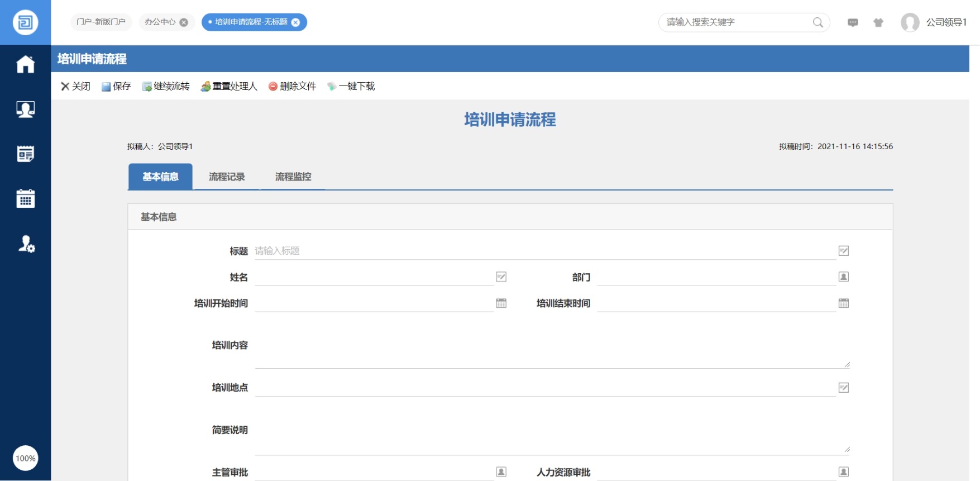
Task: Click the 关闭 toolbar button
Action: click(x=75, y=86)
